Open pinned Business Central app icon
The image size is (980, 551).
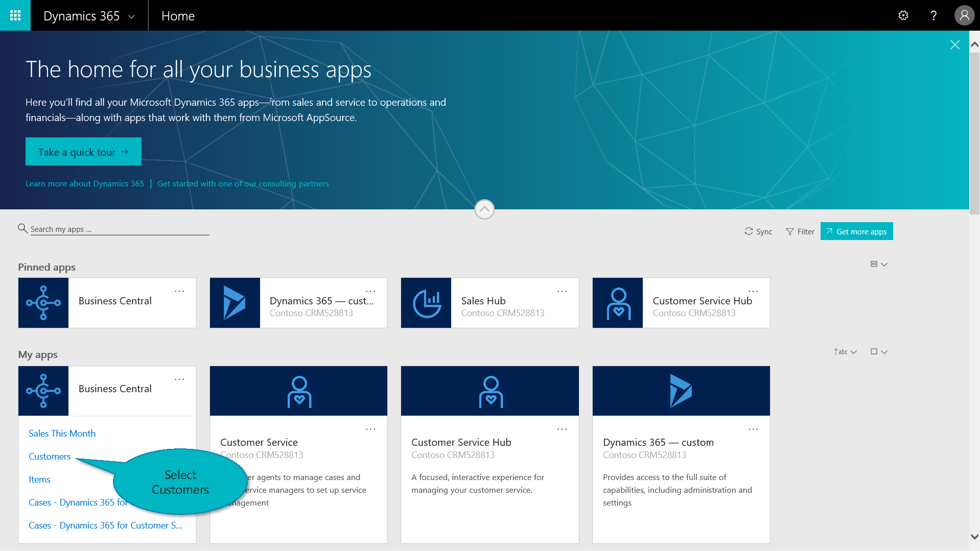(x=43, y=303)
